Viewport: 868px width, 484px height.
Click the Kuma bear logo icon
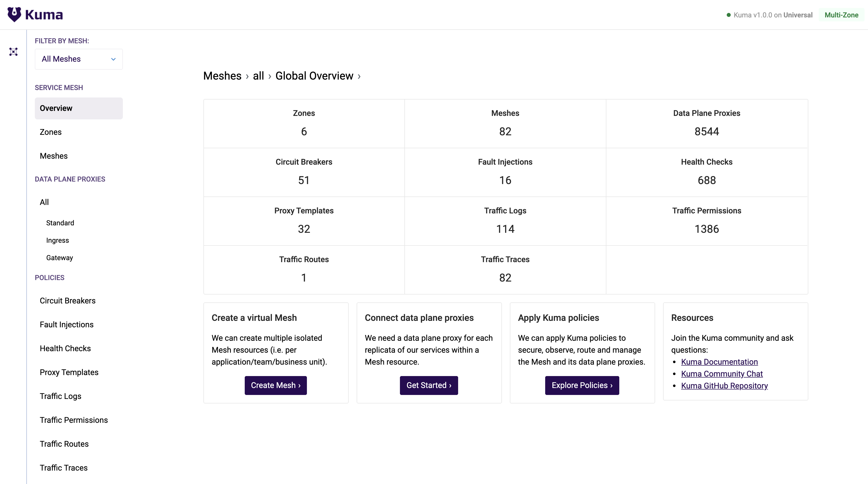[x=14, y=14]
